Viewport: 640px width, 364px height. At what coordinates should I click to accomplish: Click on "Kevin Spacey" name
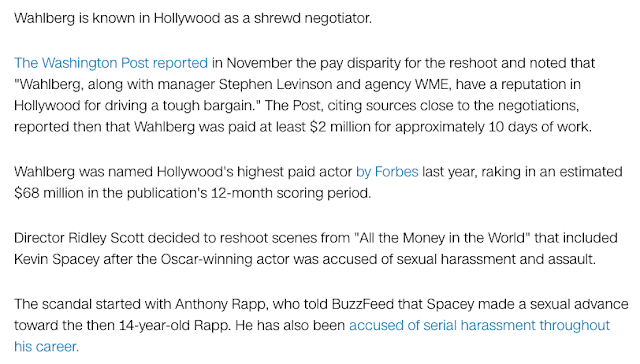(x=57, y=259)
